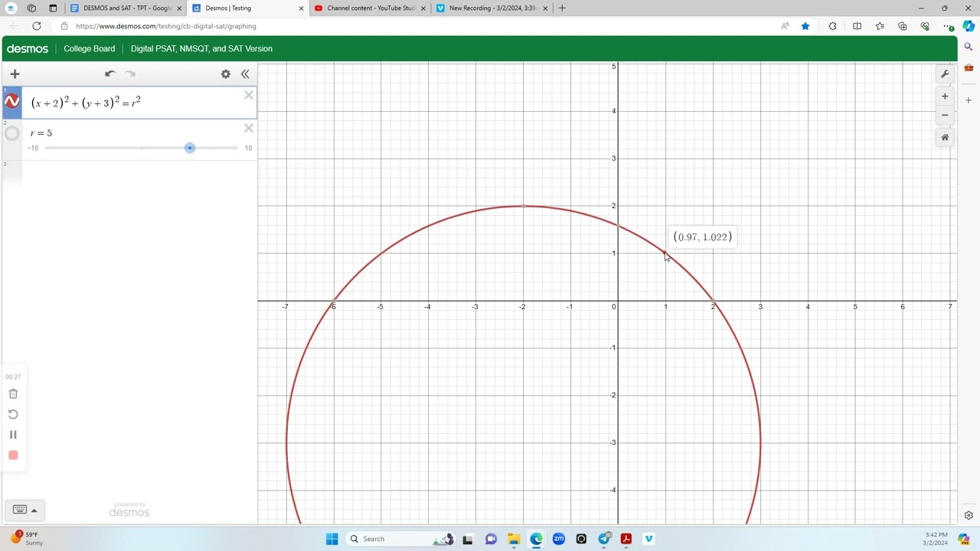This screenshot has width=980, height=551.
Task: Open the Edge sidebar tools briefcase
Action: (969, 67)
